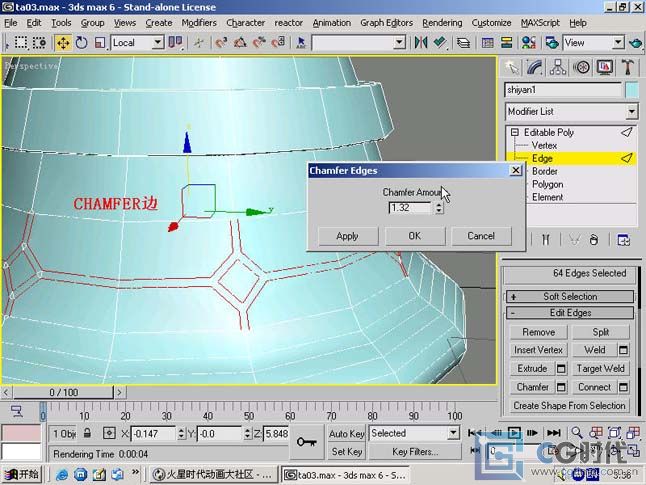Viewport: 646px width, 485px height.
Task: Collapse the Editable Poly tree node
Action: tap(515, 132)
